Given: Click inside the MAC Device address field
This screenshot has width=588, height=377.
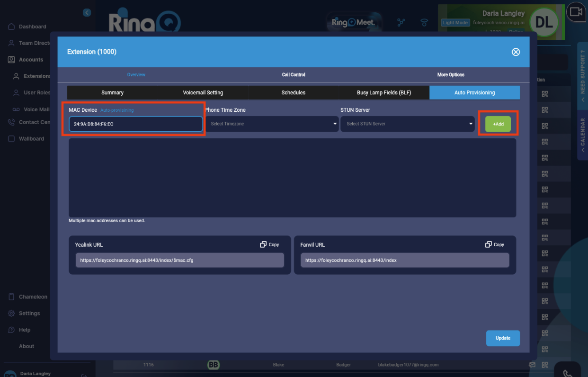Looking at the screenshot, I should coord(135,124).
